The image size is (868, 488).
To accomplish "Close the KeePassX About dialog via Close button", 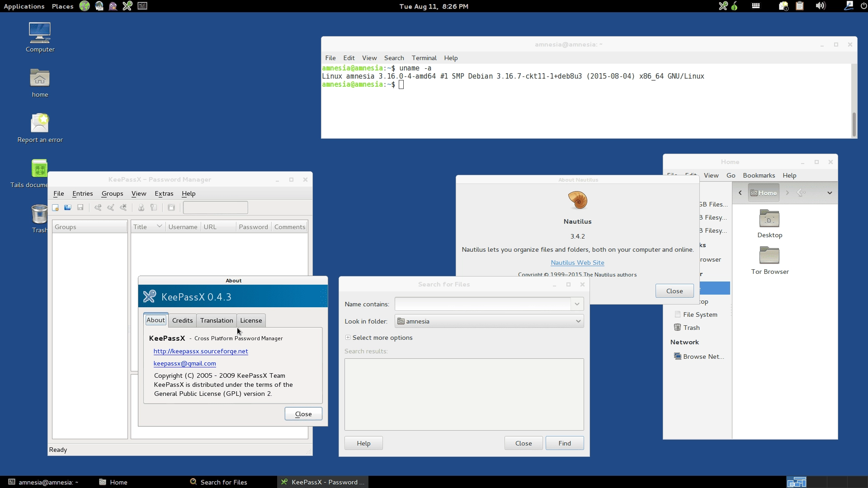I will [x=303, y=414].
